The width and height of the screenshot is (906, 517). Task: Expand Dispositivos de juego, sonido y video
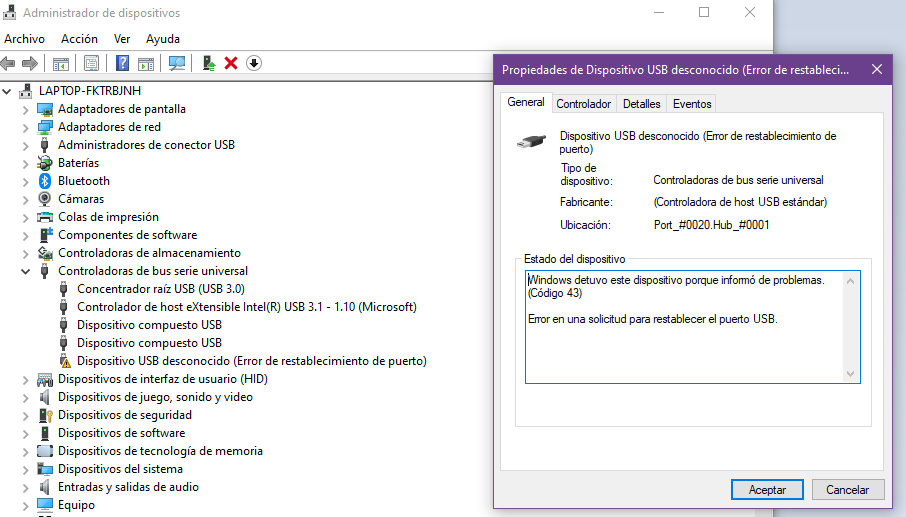click(x=25, y=397)
